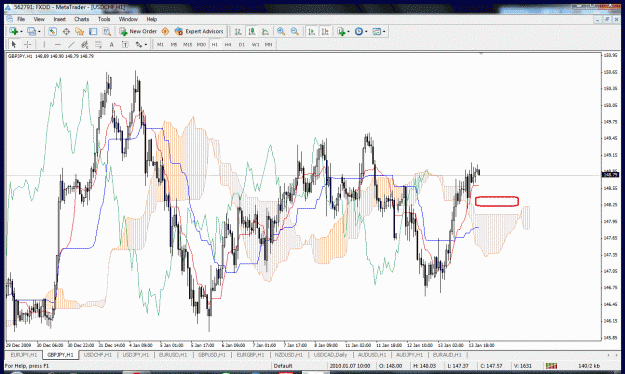This screenshot has width=625, height=374.
Task: Draw a vertical line tool
Action: click(x=44, y=44)
